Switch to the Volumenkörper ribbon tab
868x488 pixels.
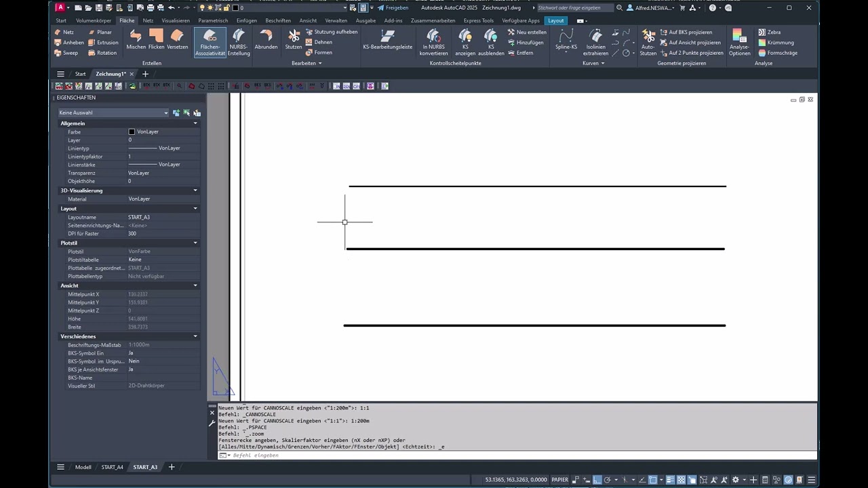(x=94, y=20)
